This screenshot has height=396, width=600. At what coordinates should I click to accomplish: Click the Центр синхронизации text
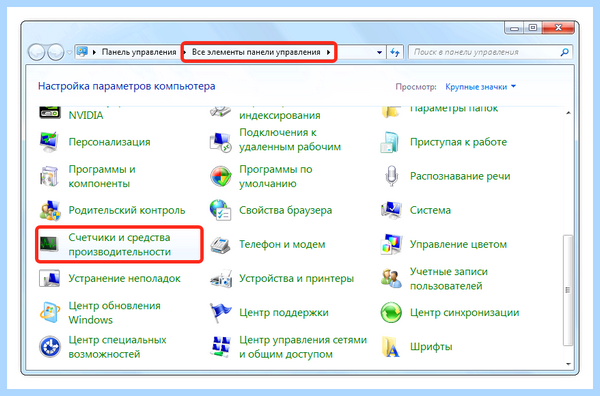pos(464,313)
